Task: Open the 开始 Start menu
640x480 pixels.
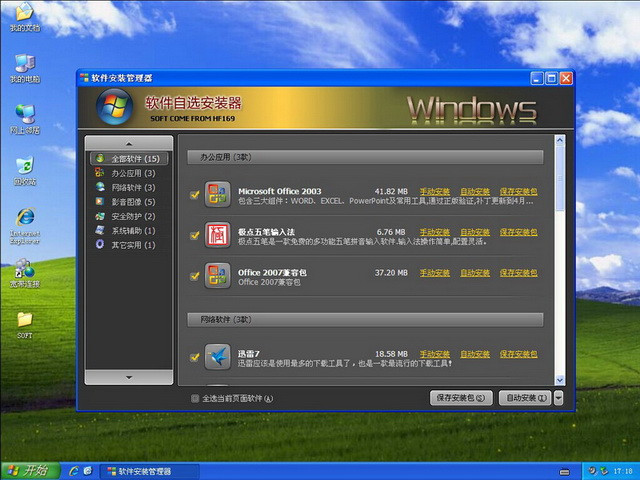Action: pyautogui.click(x=30, y=471)
